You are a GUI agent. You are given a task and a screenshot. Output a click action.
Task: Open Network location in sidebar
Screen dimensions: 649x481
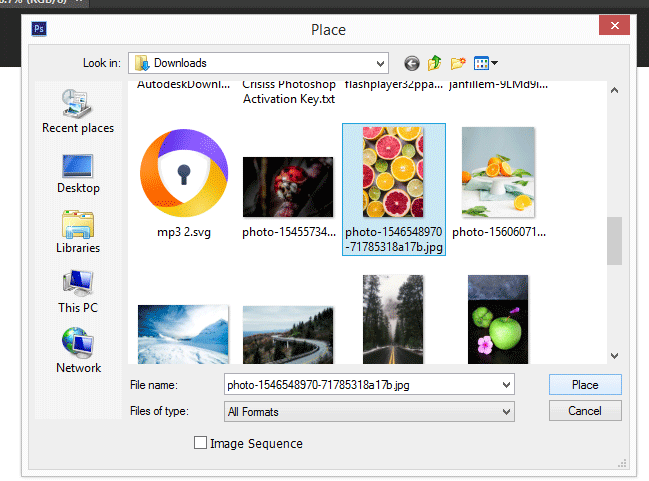78,350
